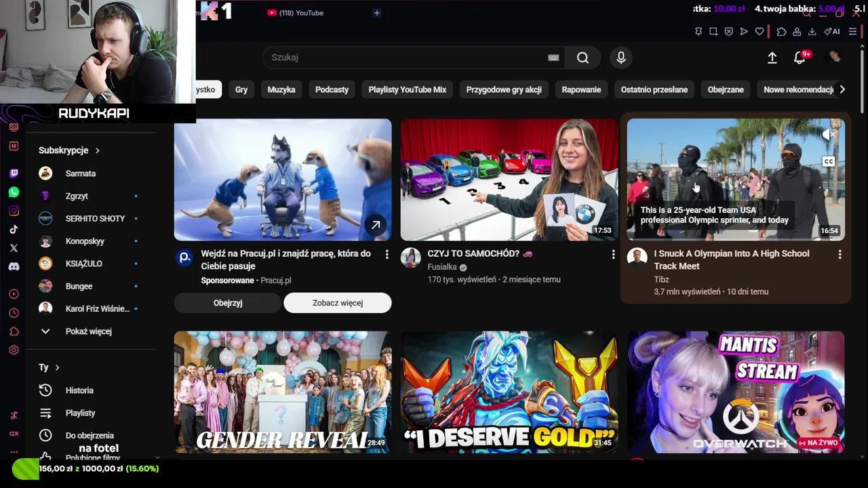
Task: Select the Ostatnio przesłane chip
Action: click(x=654, y=89)
